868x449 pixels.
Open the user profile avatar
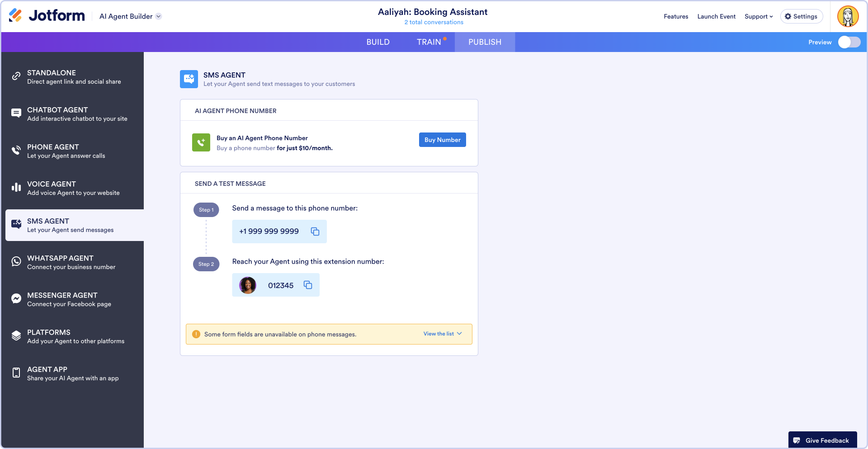tap(848, 16)
